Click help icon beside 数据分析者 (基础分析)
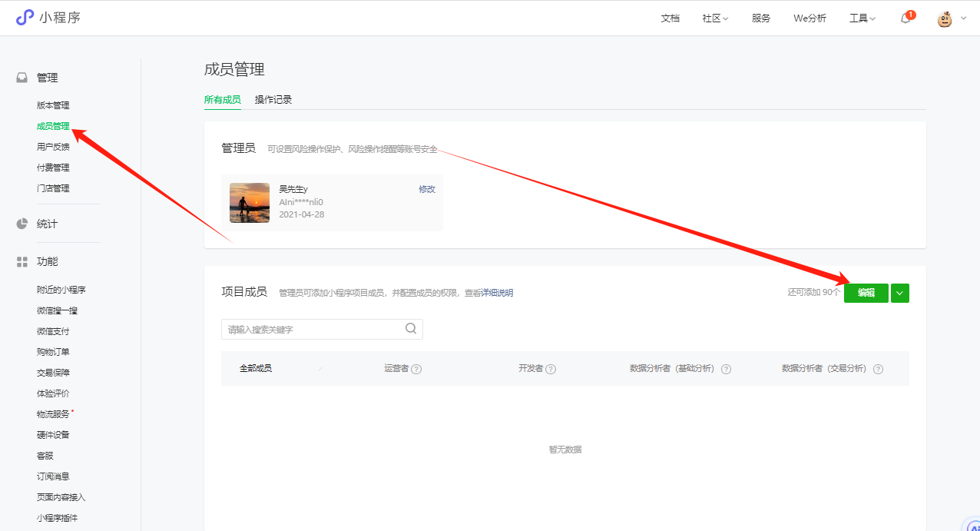 pos(726,369)
